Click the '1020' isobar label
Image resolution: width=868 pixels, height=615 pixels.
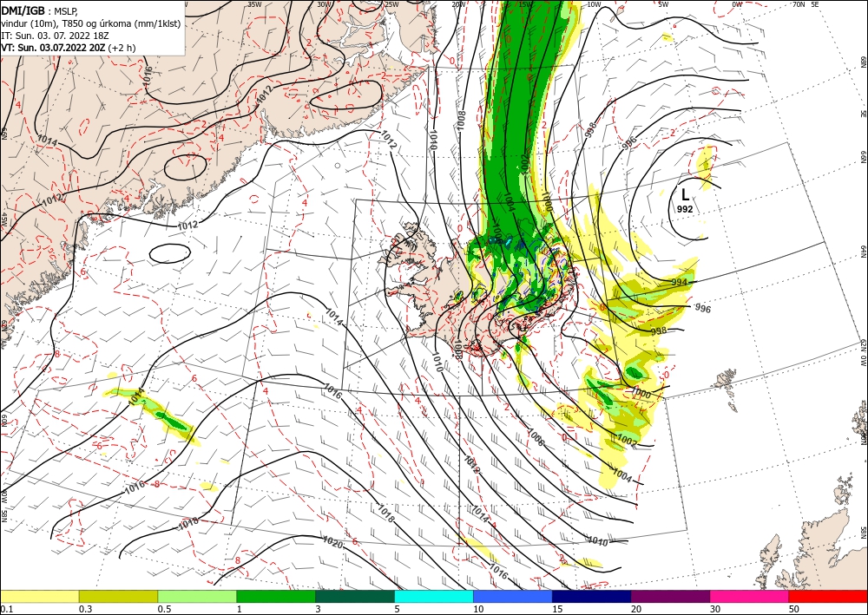[x=332, y=541]
